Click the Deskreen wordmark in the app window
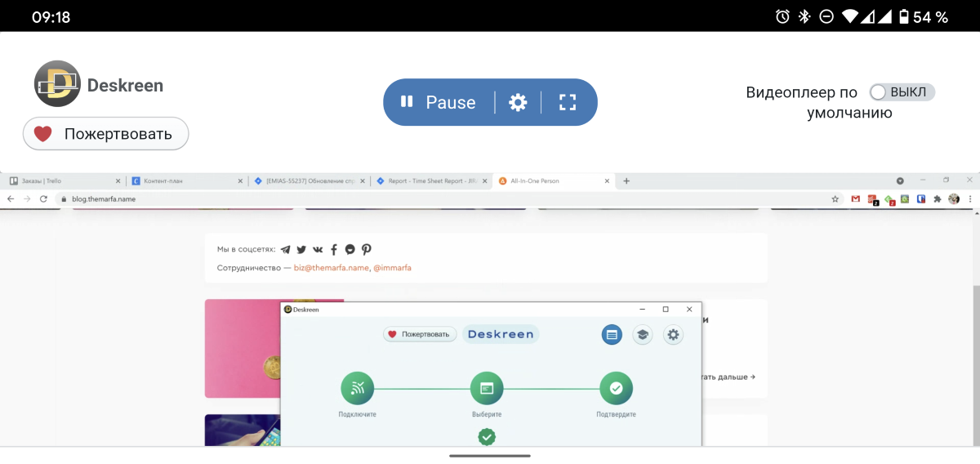Image resolution: width=980 pixels, height=464 pixels. pos(501,334)
